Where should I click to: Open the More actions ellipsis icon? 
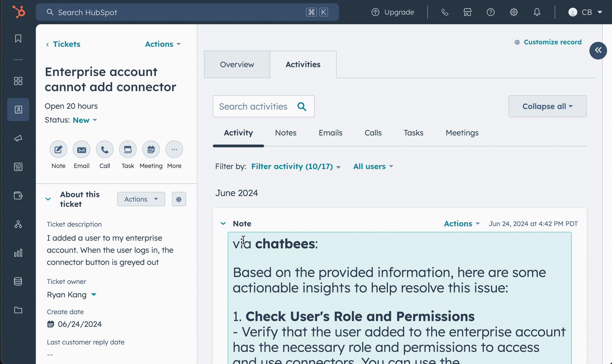pyautogui.click(x=174, y=150)
